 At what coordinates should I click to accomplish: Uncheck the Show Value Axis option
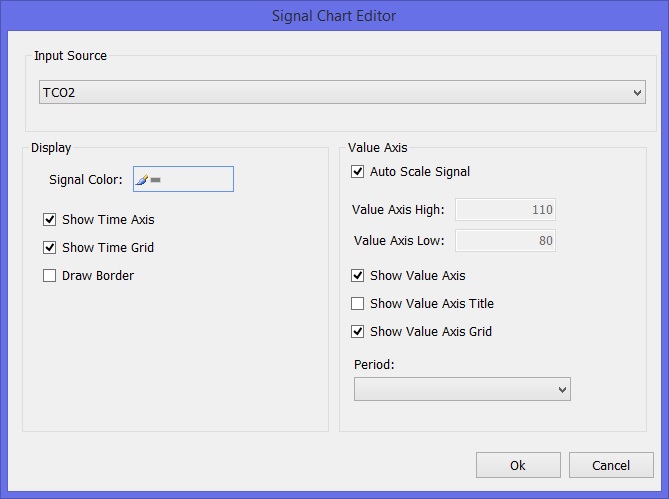point(358,276)
